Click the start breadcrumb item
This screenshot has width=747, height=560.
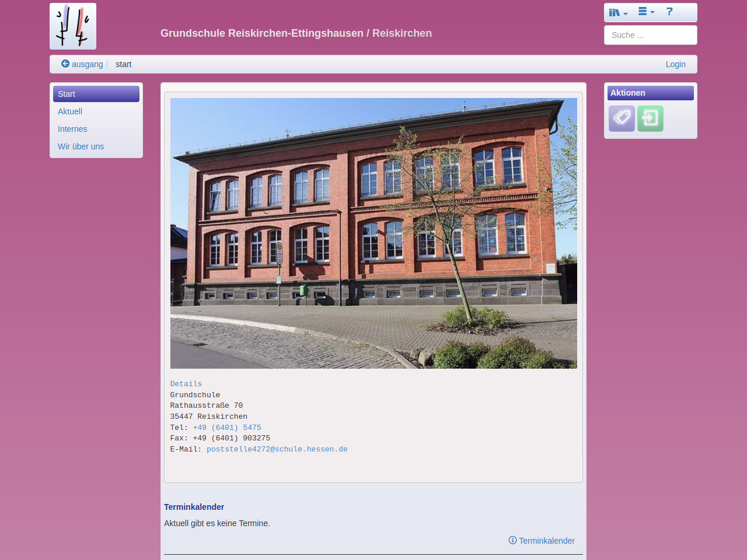123,64
